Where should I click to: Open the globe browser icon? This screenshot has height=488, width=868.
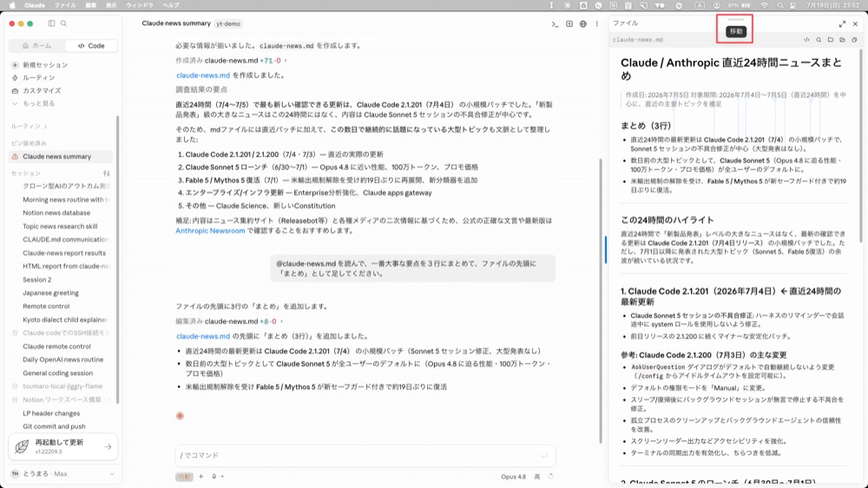pyautogui.click(x=583, y=23)
